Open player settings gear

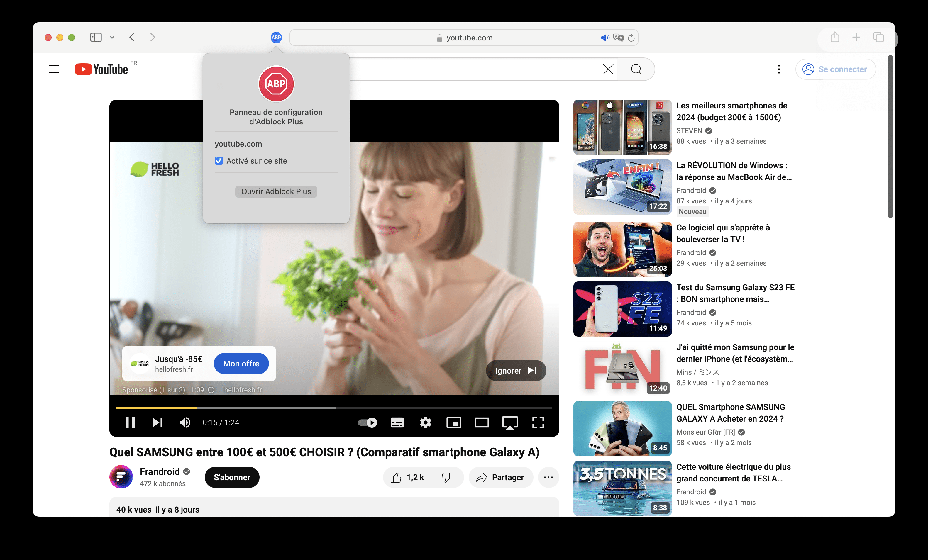point(425,422)
